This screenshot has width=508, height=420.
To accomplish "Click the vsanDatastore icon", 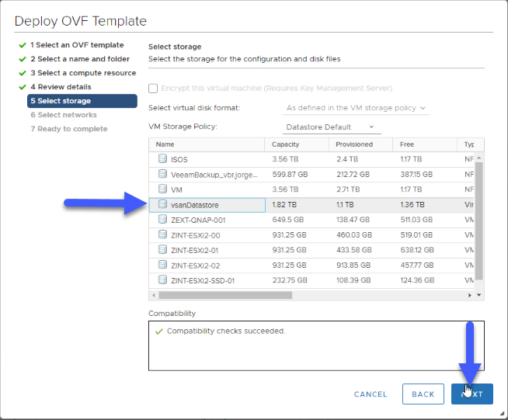I will (162, 204).
